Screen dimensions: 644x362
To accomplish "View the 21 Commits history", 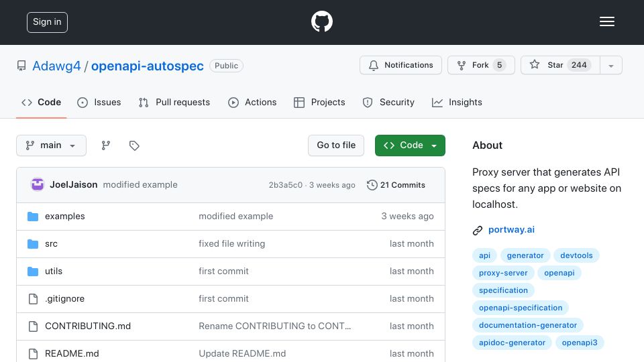I will 396,185.
